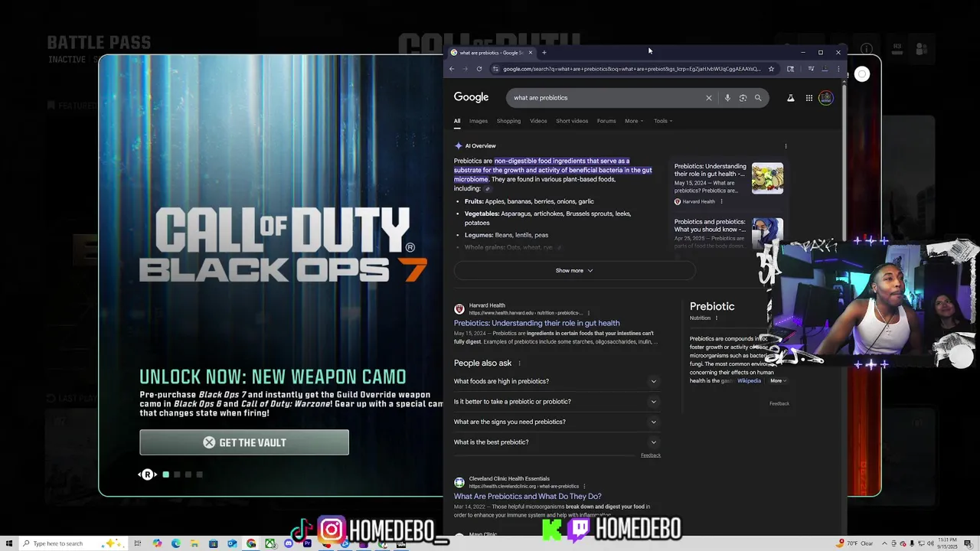Select the second carousel dot in Call of Duty

[x=177, y=474]
